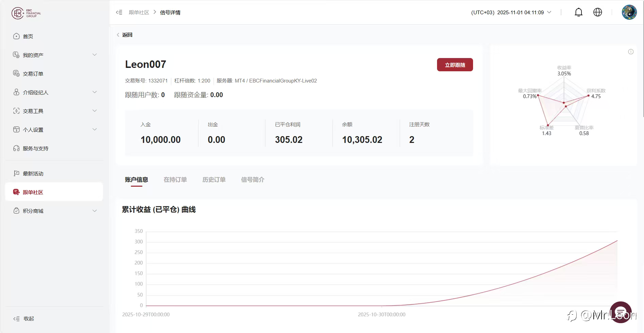Click the 跟随用户数: 0 text
Screen dimensions: 644x333
click(x=145, y=95)
